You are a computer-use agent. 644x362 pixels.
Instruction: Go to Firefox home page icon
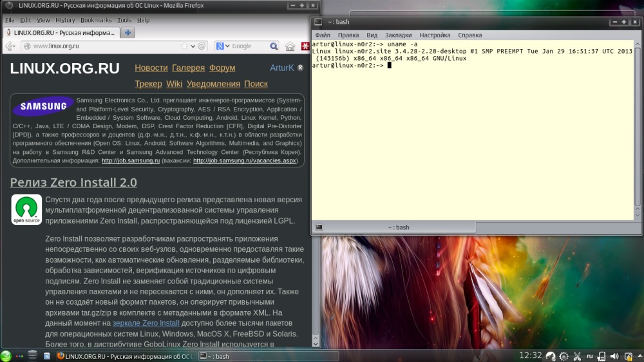pos(290,46)
